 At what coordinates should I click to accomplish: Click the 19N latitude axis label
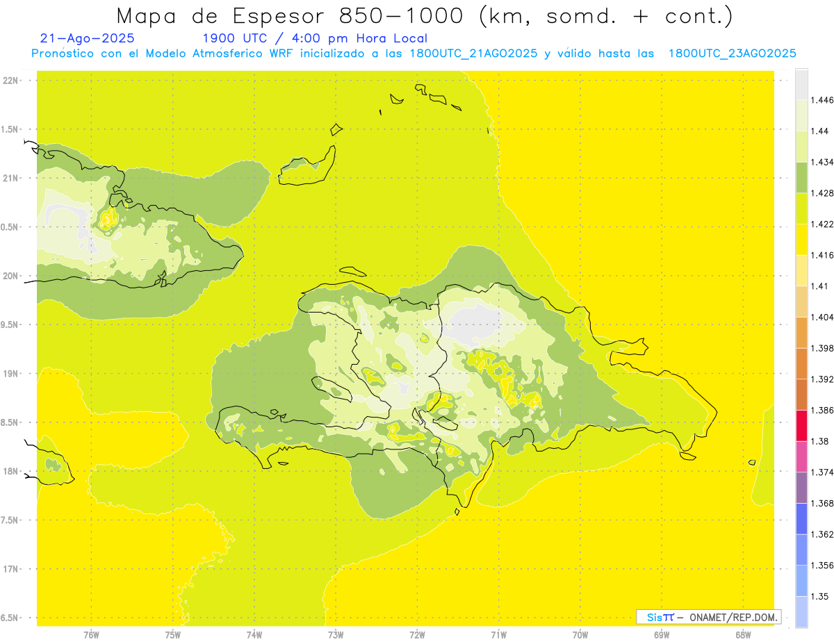click(9, 374)
